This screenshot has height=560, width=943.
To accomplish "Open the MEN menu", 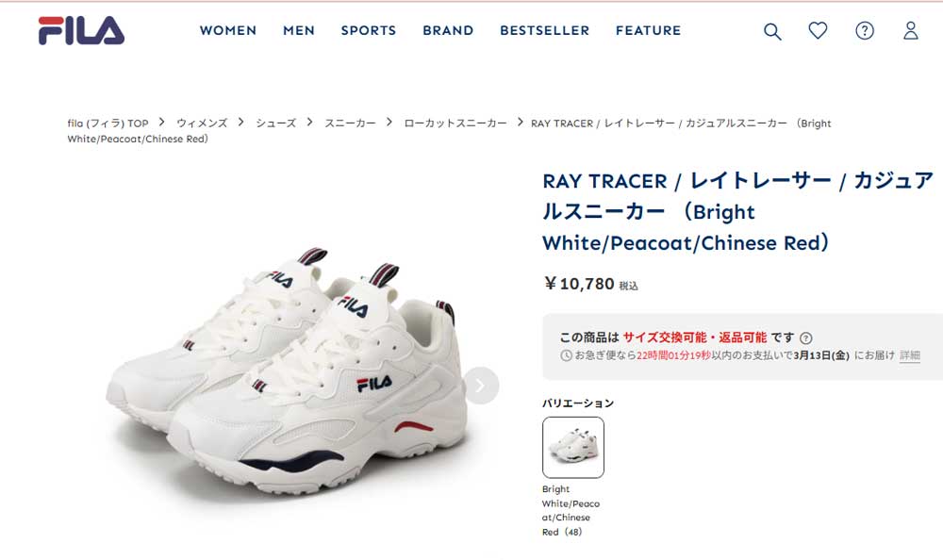I will (x=299, y=31).
